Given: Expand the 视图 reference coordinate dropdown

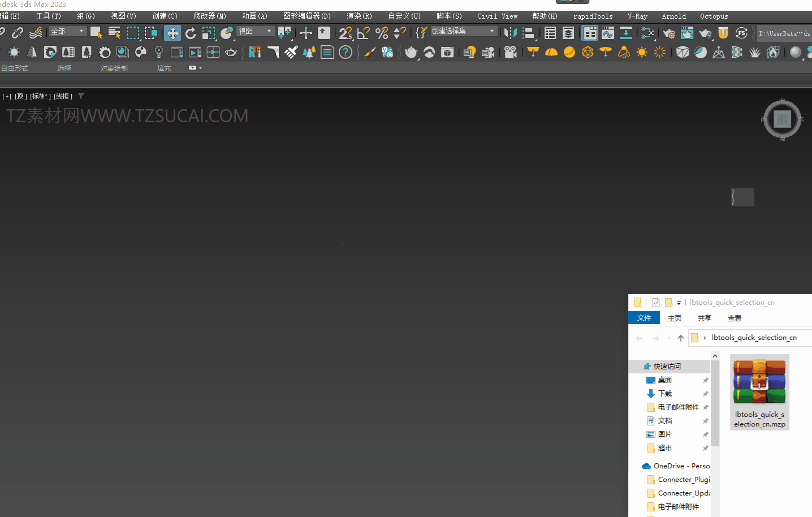Looking at the screenshot, I should point(255,32).
